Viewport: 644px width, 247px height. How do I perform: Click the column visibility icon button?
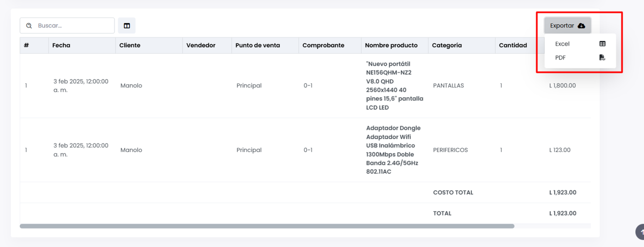[127, 26]
